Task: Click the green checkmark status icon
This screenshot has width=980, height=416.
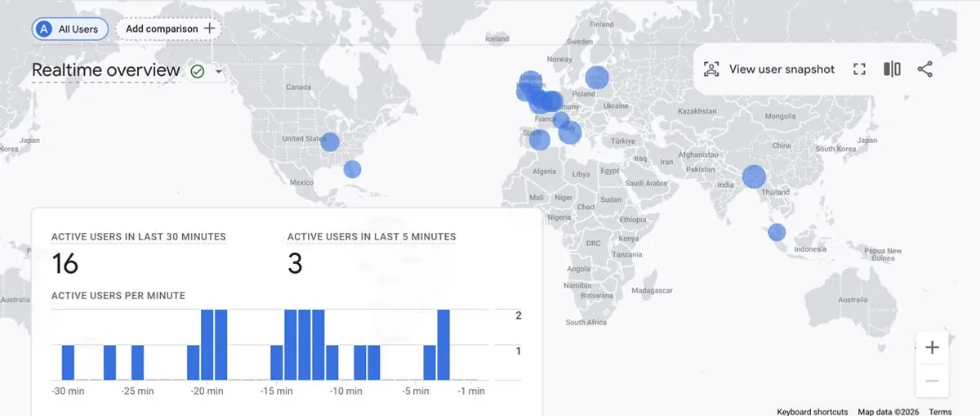Action: pyautogui.click(x=197, y=72)
